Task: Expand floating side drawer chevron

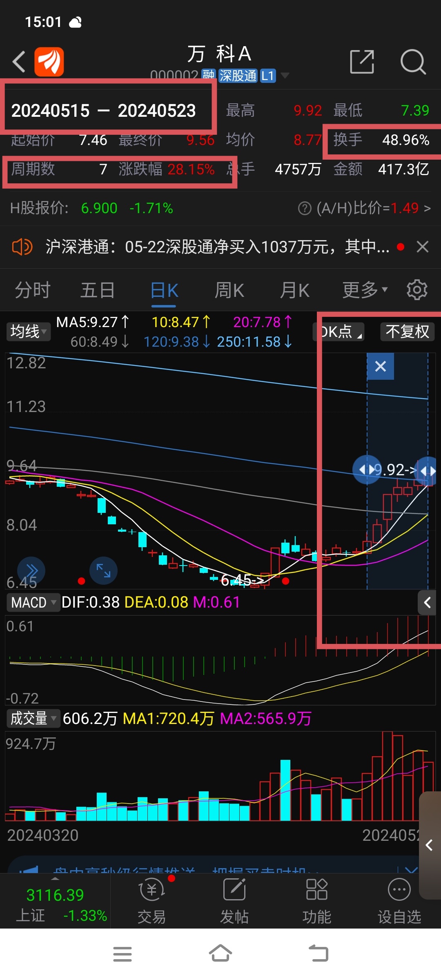Action: (430, 845)
